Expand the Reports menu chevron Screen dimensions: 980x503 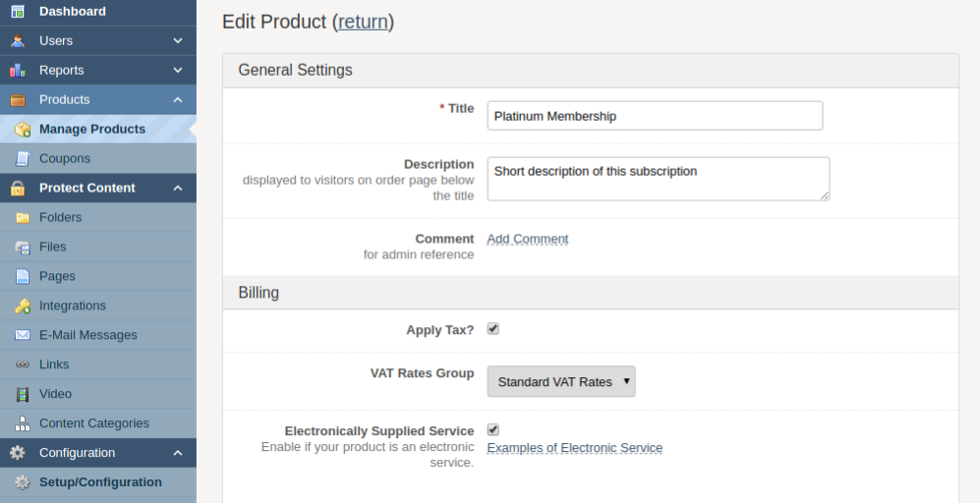pyautogui.click(x=178, y=71)
